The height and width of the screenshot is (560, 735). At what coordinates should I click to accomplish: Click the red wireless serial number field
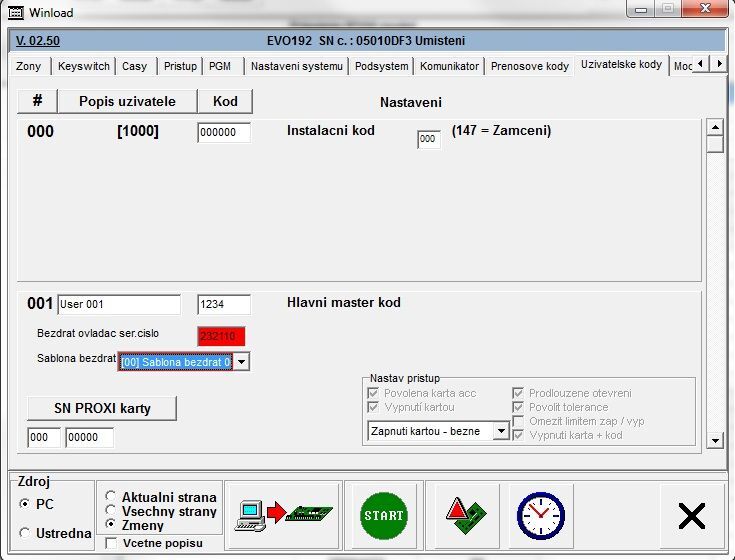coord(221,336)
